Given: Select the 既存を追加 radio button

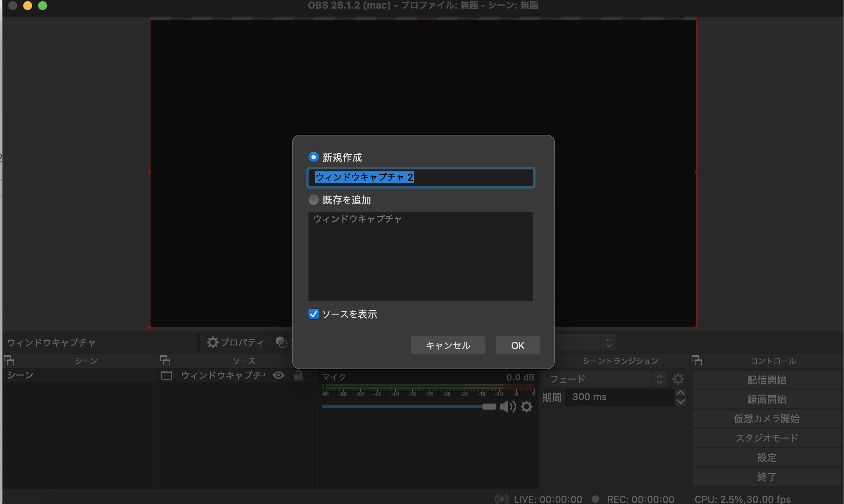Looking at the screenshot, I should click(x=313, y=200).
